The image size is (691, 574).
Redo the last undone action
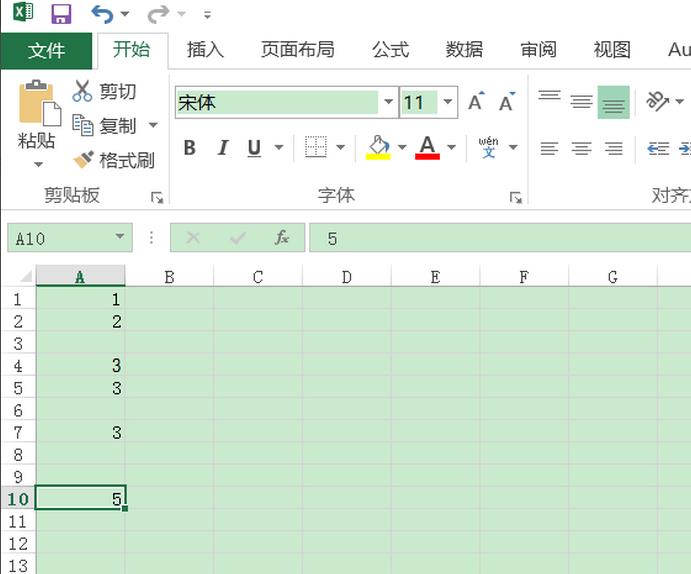(158, 14)
